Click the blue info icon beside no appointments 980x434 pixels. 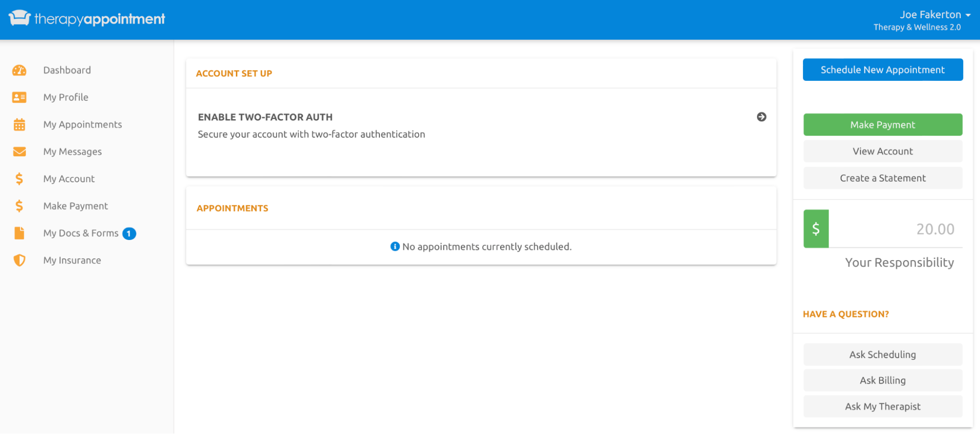(x=395, y=246)
